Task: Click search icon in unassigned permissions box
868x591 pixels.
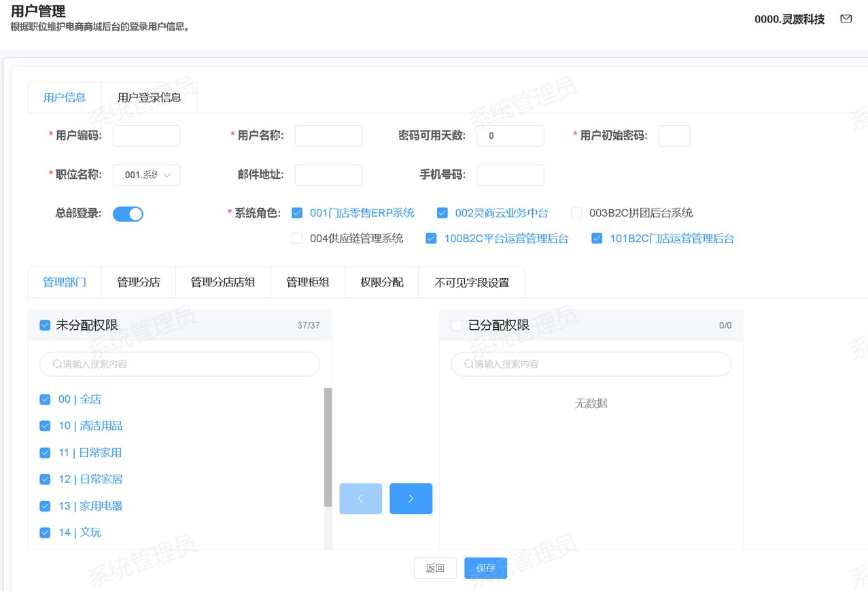Action: point(57,364)
